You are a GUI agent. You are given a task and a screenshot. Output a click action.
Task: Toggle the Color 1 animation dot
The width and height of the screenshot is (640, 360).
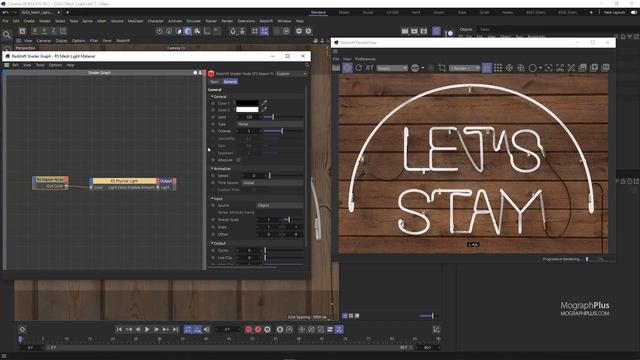click(213, 103)
